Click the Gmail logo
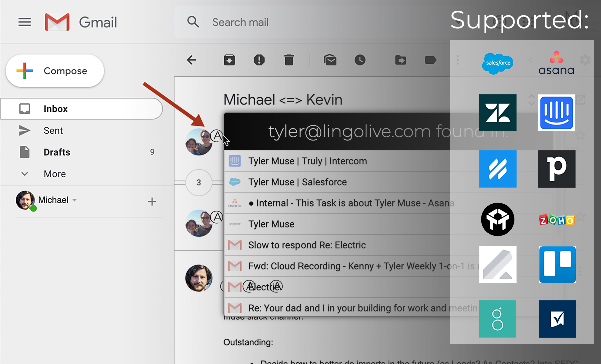Image resolution: width=601 pixels, height=364 pixels. pos(81,22)
